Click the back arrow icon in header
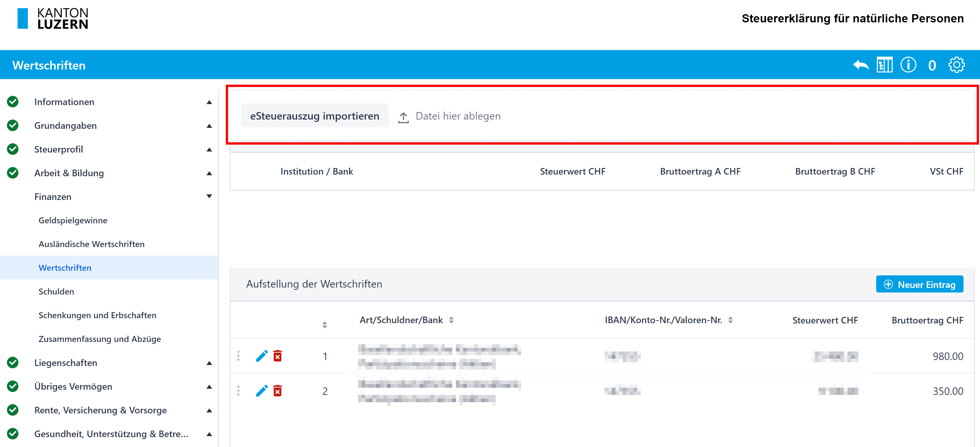This screenshot has height=447, width=980. [861, 65]
